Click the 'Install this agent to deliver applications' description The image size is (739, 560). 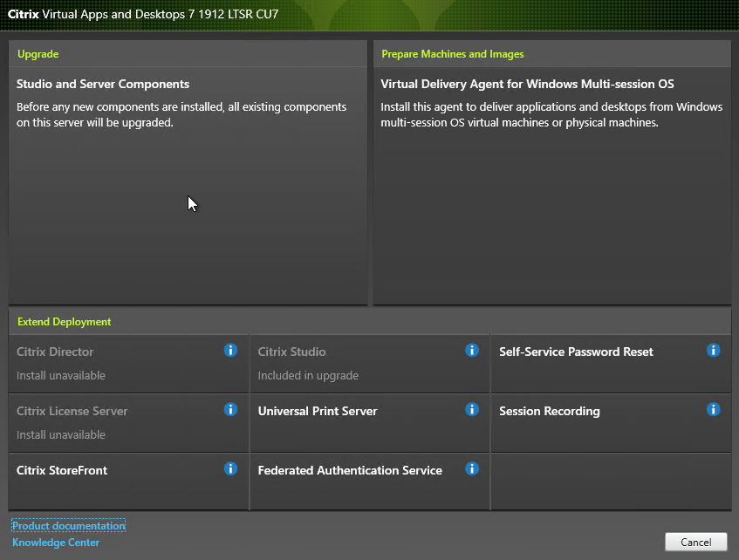tap(551, 114)
